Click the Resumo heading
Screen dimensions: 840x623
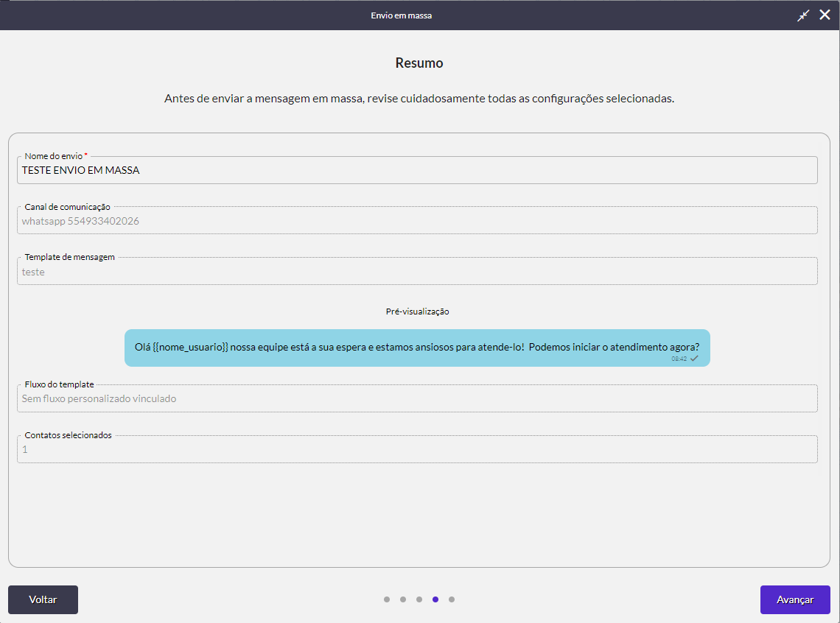pyautogui.click(x=419, y=63)
